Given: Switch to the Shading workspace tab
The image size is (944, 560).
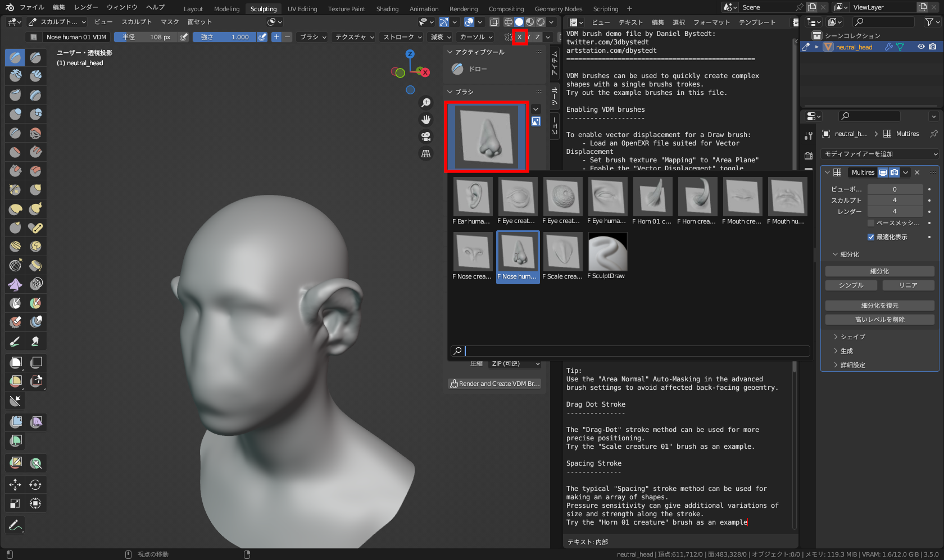Looking at the screenshot, I should (x=387, y=9).
